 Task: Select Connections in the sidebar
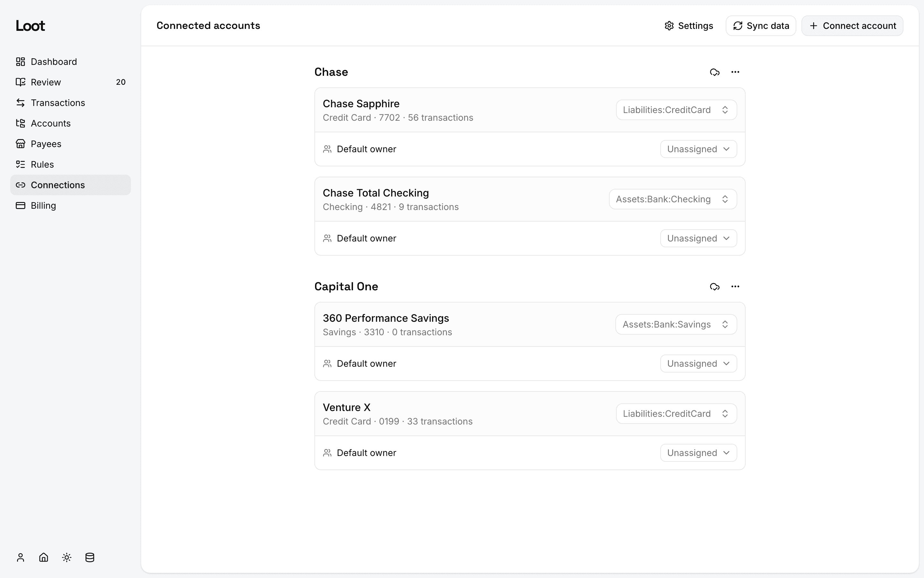pos(71,185)
